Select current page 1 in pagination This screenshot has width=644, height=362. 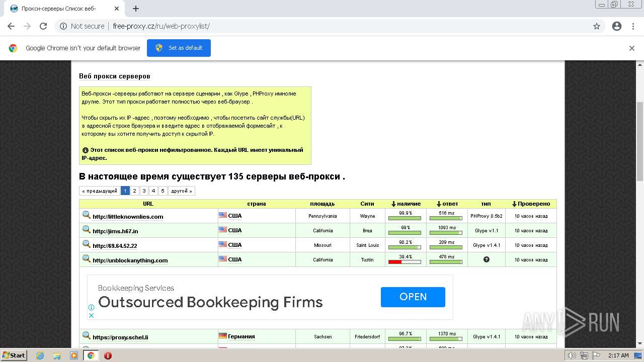125,191
